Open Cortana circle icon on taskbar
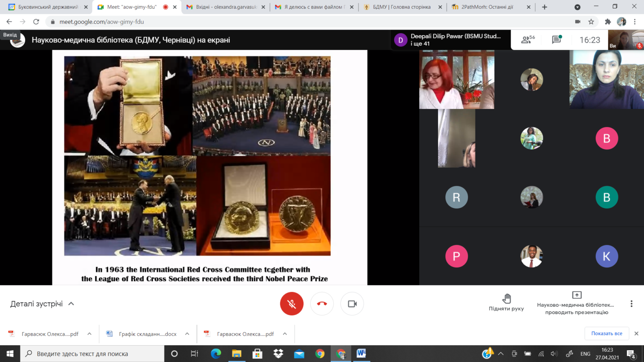This screenshot has width=644, height=362. (x=174, y=354)
